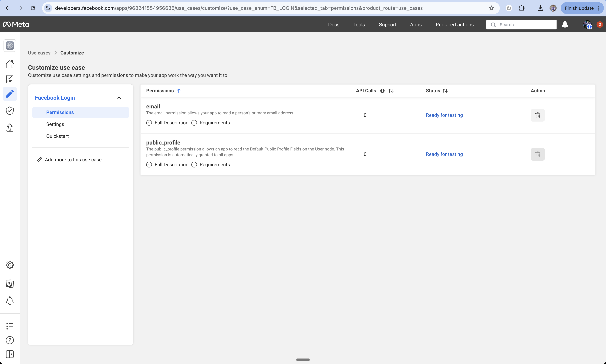Click the 'email' permission name
Screen dimensions: 606x364
(153, 107)
